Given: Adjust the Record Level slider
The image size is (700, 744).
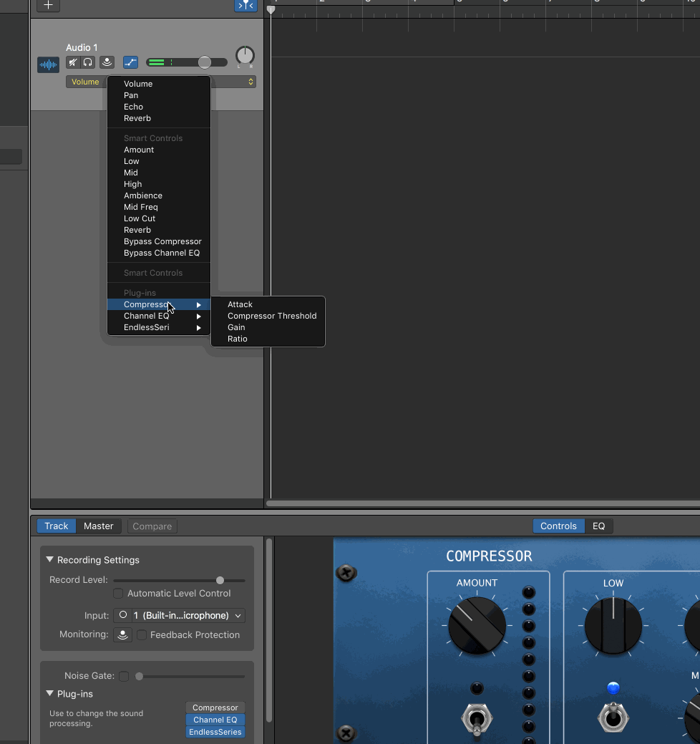Looking at the screenshot, I should click(220, 580).
